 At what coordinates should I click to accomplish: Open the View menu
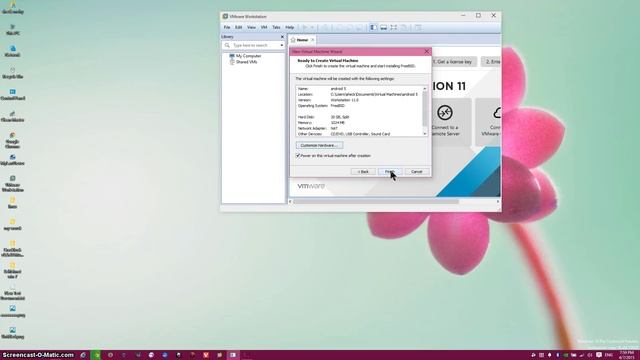(x=251, y=27)
